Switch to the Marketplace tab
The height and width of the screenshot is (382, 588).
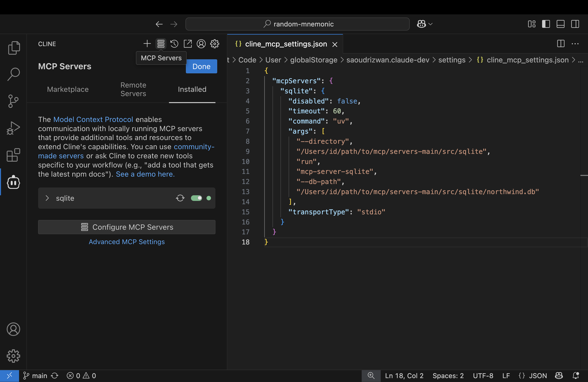pos(68,89)
